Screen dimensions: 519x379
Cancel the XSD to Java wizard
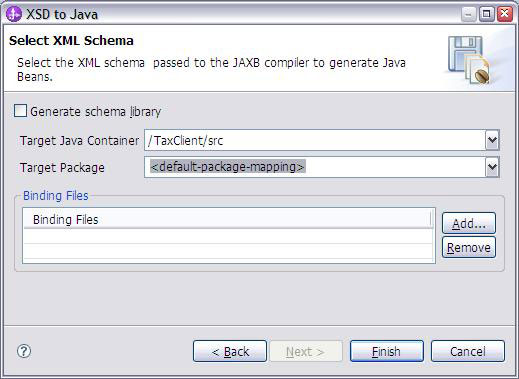tap(467, 351)
